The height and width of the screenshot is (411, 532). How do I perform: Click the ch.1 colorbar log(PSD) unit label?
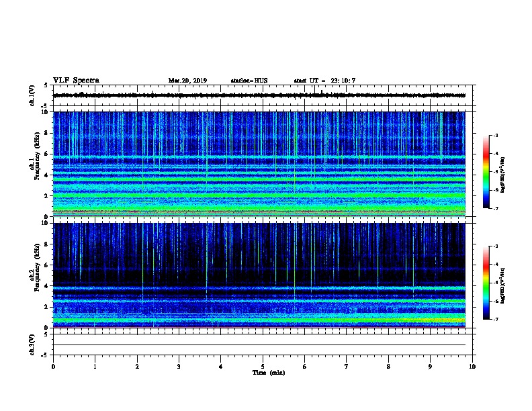[503, 175]
